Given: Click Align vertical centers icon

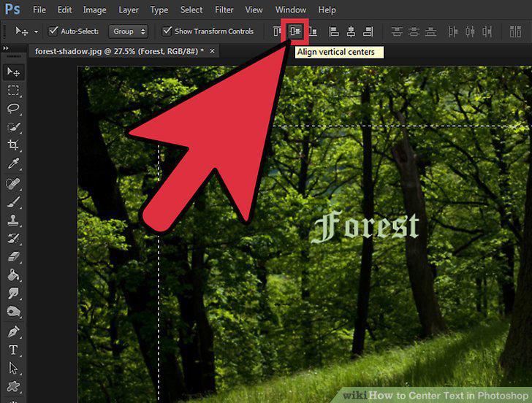Looking at the screenshot, I should (x=295, y=31).
